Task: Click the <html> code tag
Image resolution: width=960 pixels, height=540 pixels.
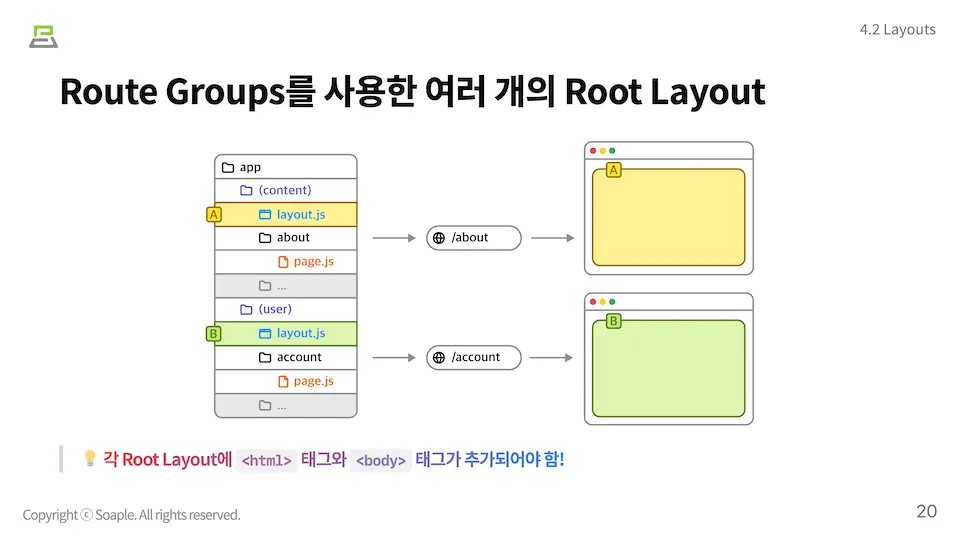Action: tap(266, 460)
